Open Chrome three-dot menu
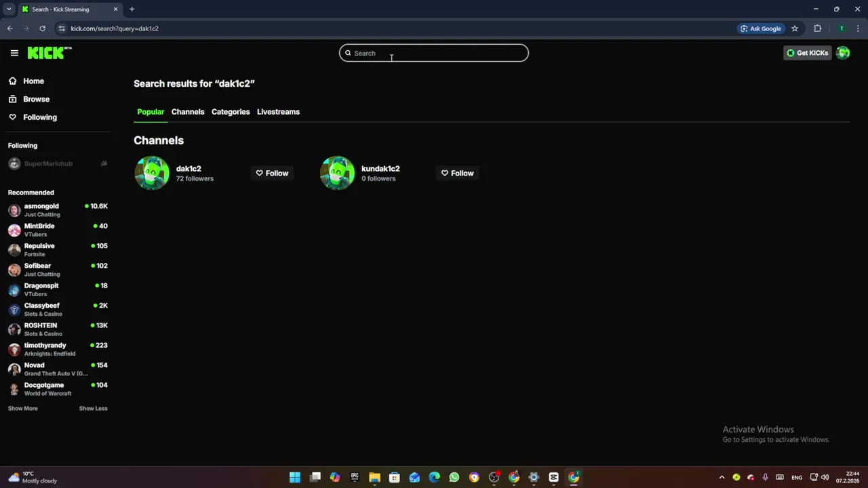Image resolution: width=868 pixels, height=488 pixels. [858, 28]
